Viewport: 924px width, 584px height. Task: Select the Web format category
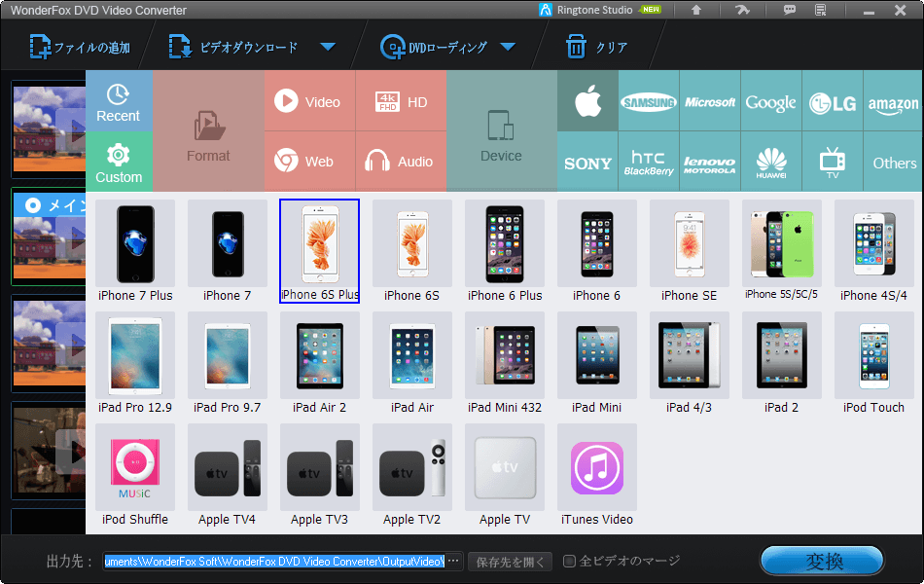[310, 161]
